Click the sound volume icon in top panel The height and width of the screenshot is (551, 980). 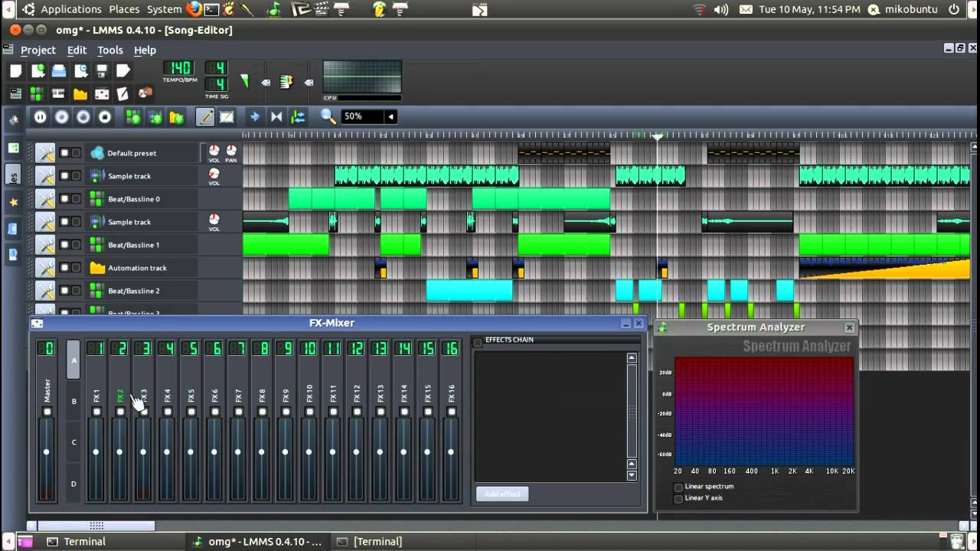[720, 9]
